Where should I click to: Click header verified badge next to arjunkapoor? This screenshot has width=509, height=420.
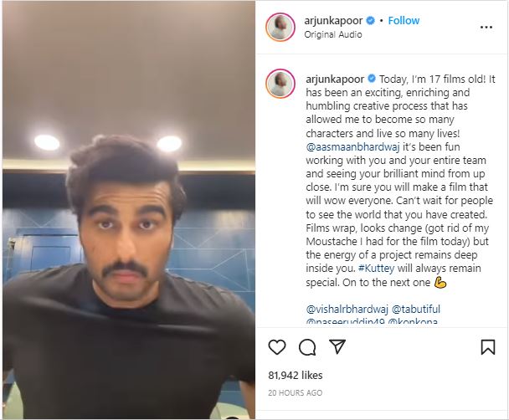pos(370,20)
